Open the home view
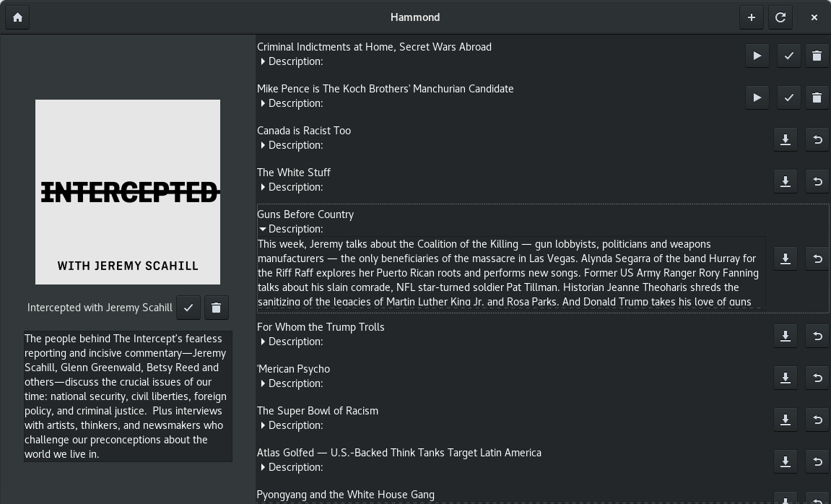831x504 pixels. tap(17, 17)
